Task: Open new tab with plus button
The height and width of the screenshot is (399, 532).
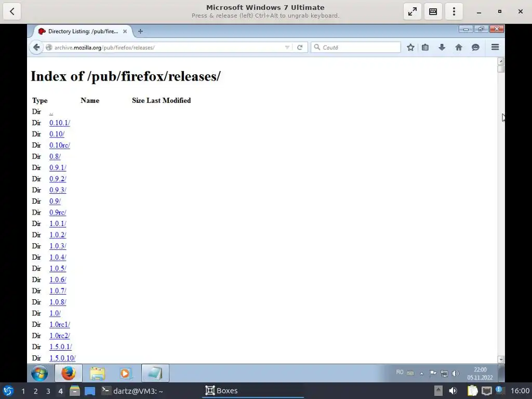Action: [x=140, y=31]
